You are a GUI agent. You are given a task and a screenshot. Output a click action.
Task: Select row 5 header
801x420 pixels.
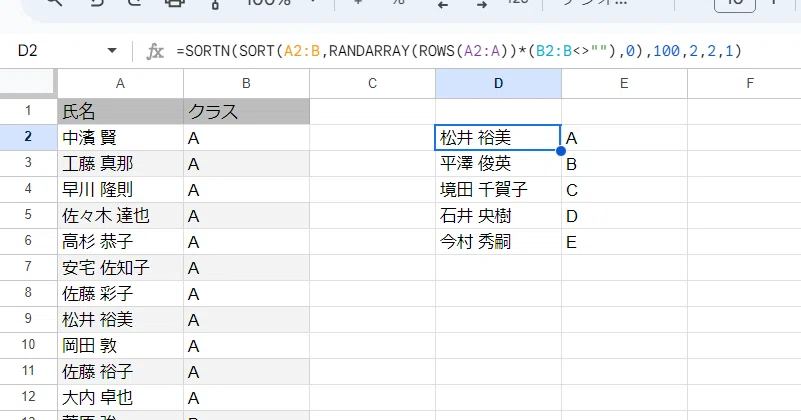click(28, 215)
